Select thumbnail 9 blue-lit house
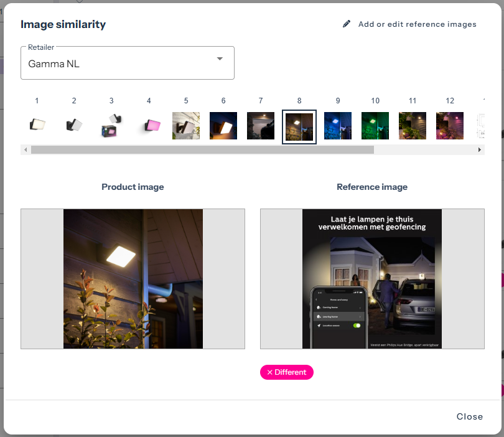 click(338, 125)
